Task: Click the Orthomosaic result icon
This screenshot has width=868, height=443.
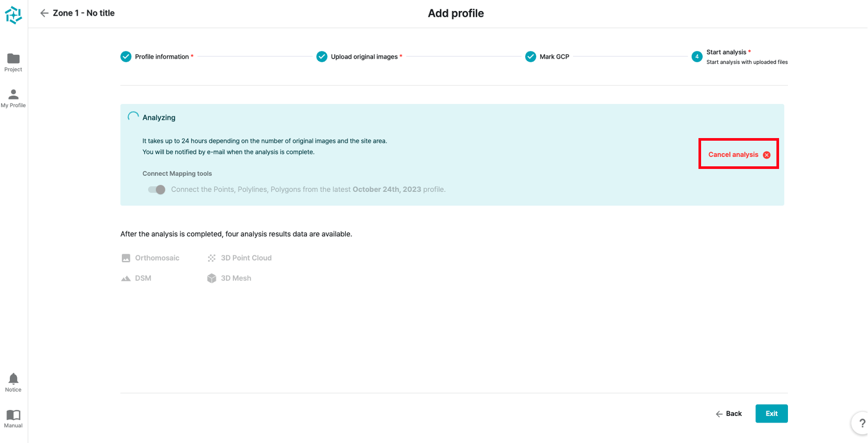Action: pos(126,258)
